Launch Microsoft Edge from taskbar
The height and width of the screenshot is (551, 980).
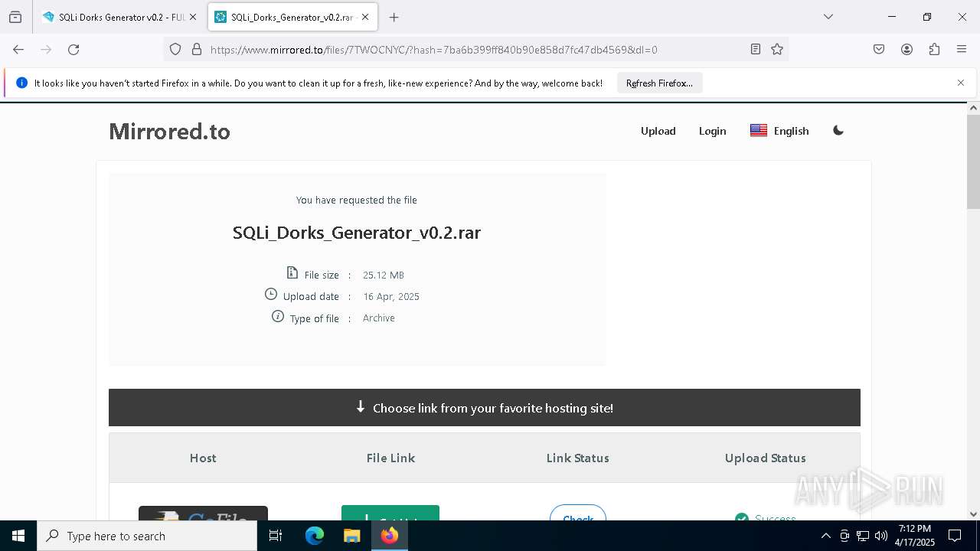(x=315, y=536)
